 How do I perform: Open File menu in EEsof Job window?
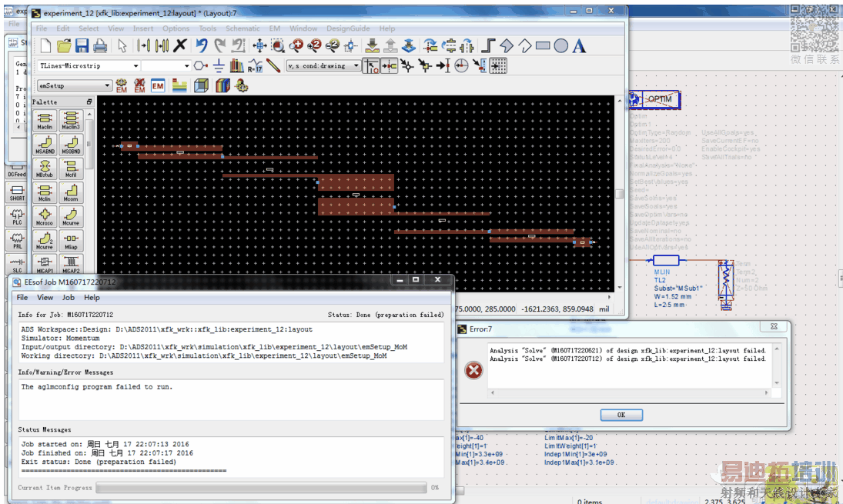pyautogui.click(x=22, y=298)
